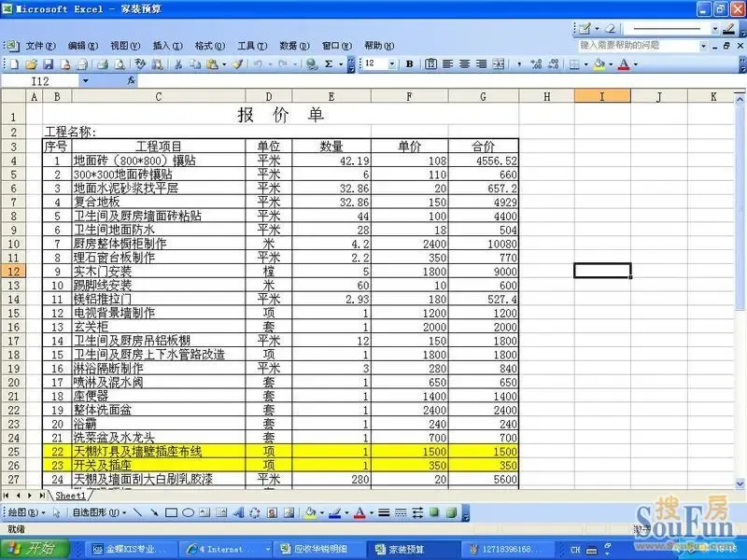Choose line style in drawing toolbar
The height and width of the screenshot is (560, 747).
click(x=384, y=512)
